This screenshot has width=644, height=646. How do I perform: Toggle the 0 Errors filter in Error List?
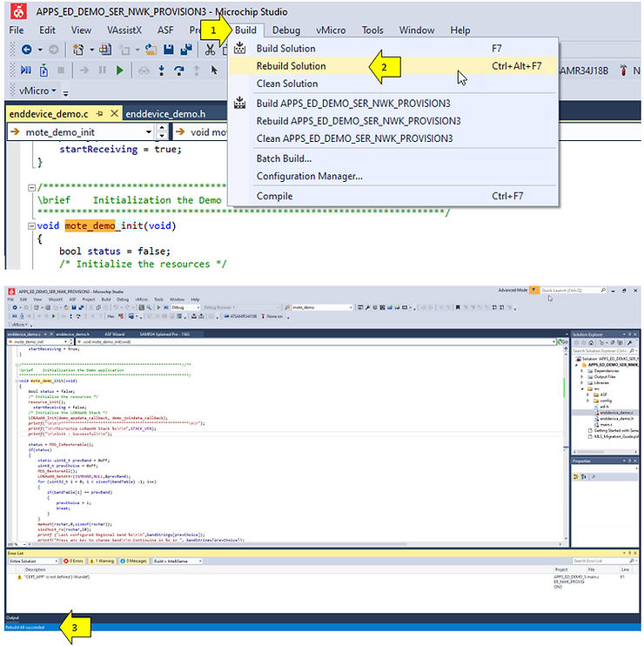point(71,562)
